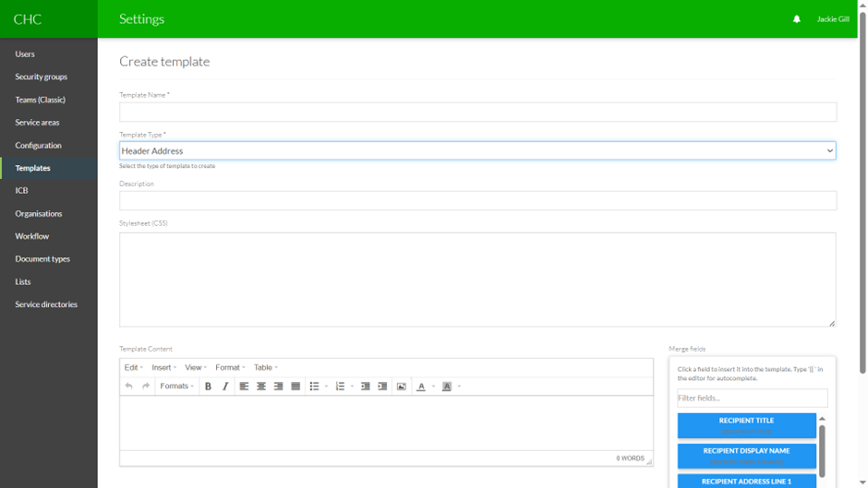Image resolution: width=868 pixels, height=488 pixels.
Task: Align text to center
Action: [x=261, y=387]
